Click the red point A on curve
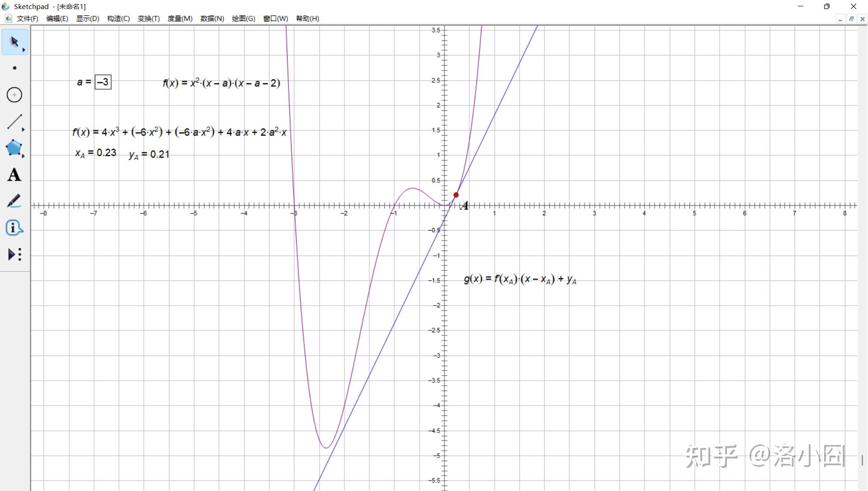 (x=456, y=195)
